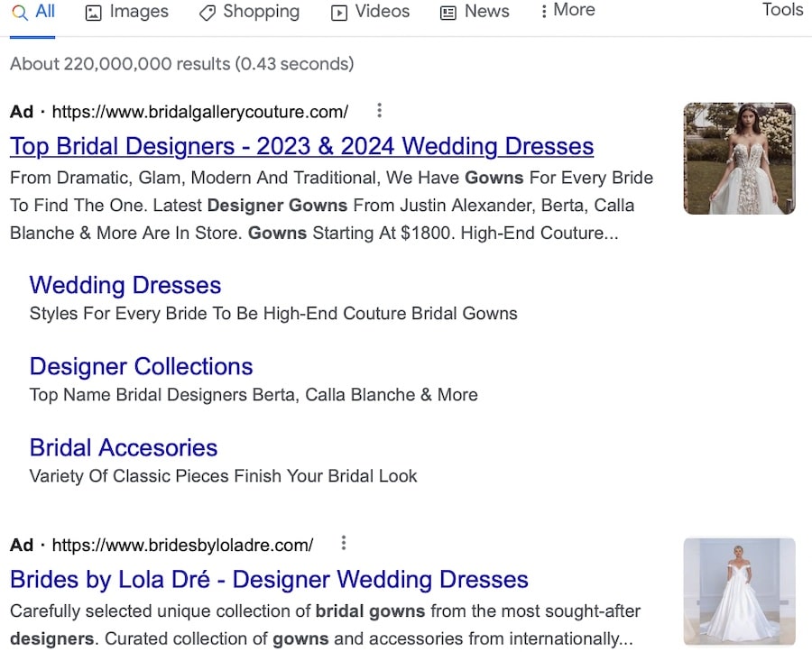Click the white ball gown ad thumbnail
This screenshot has width=812, height=652.
pos(740,592)
